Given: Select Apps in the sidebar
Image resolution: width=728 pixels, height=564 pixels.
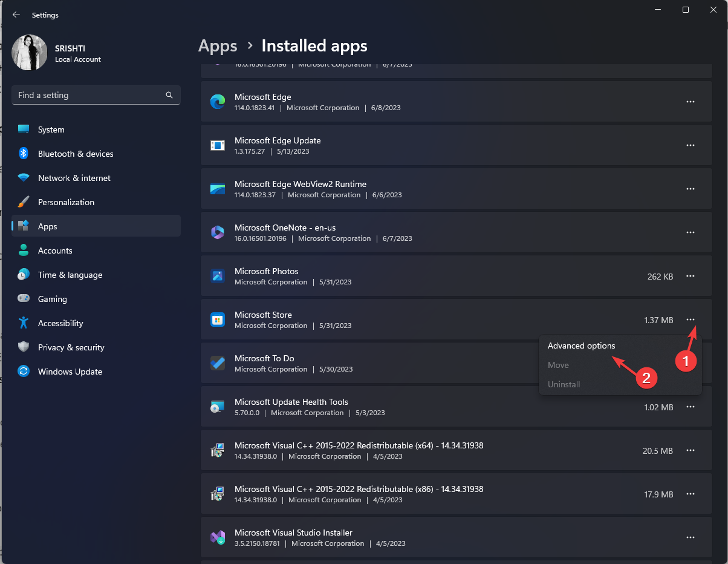Looking at the screenshot, I should point(96,226).
